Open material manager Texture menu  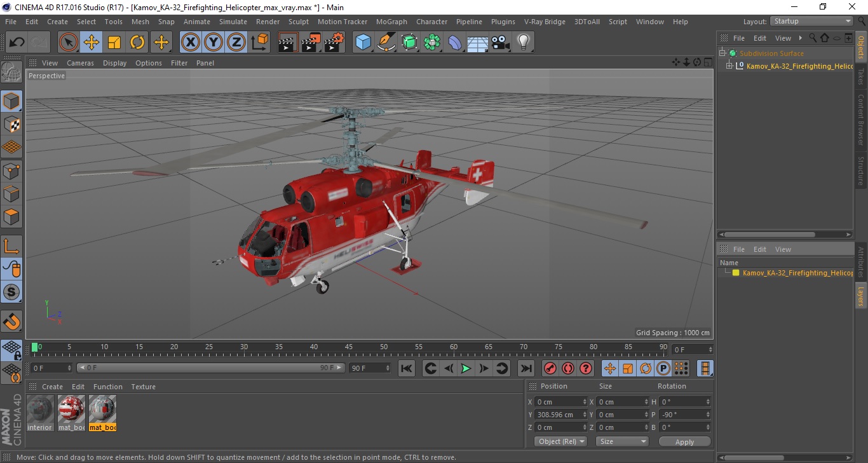[143, 387]
